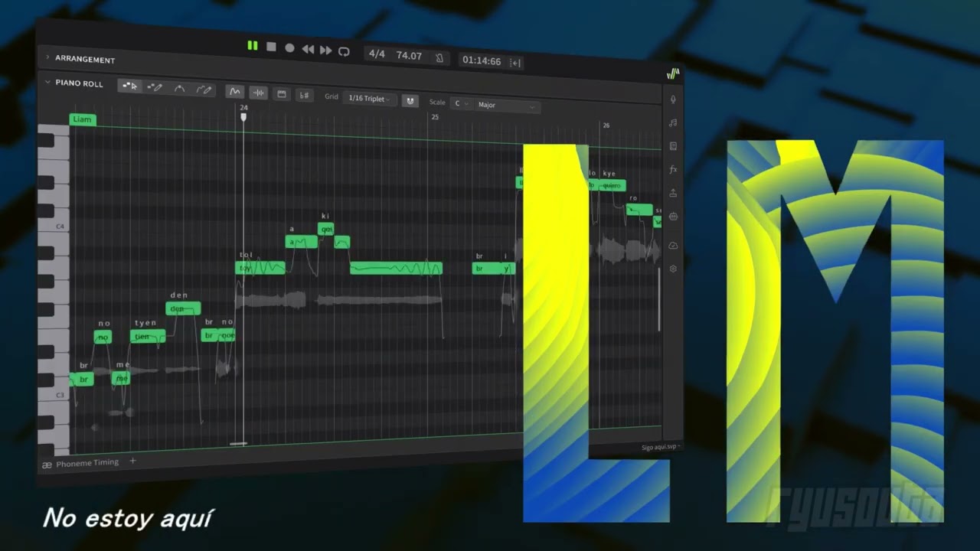
Task: Pause playback with the green pause button
Action: (x=253, y=46)
